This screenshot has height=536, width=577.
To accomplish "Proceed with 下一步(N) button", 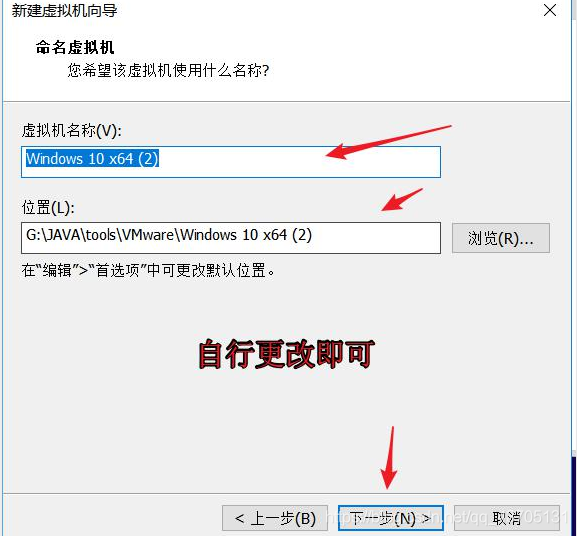I will pyautogui.click(x=390, y=518).
